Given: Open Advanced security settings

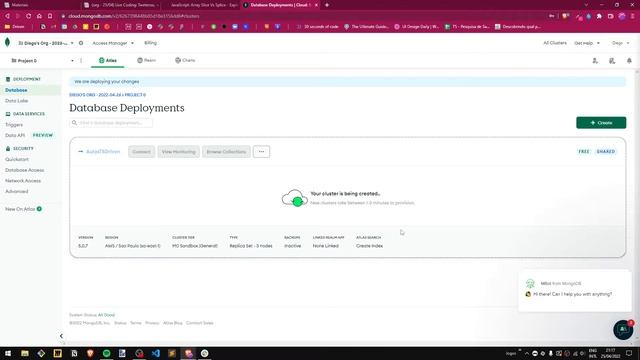Looking at the screenshot, I should [x=17, y=191].
